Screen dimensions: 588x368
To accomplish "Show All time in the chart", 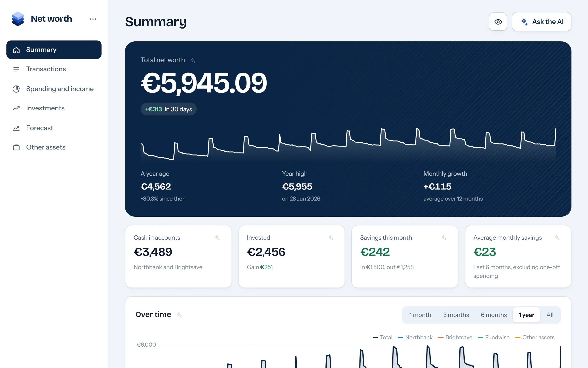I will pyautogui.click(x=550, y=315).
